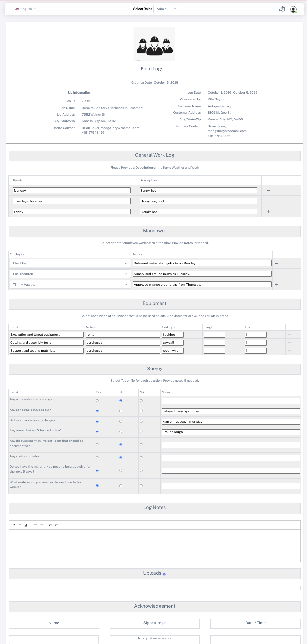This screenshot has width=307, height=644.
Task: Select NA for accidents on site
Action: click(x=141, y=401)
